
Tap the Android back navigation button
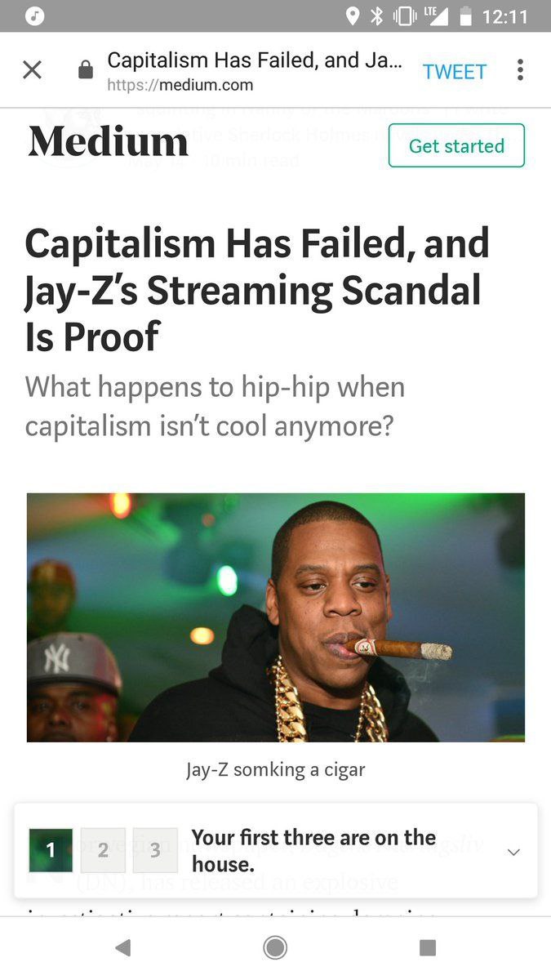click(x=122, y=947)
